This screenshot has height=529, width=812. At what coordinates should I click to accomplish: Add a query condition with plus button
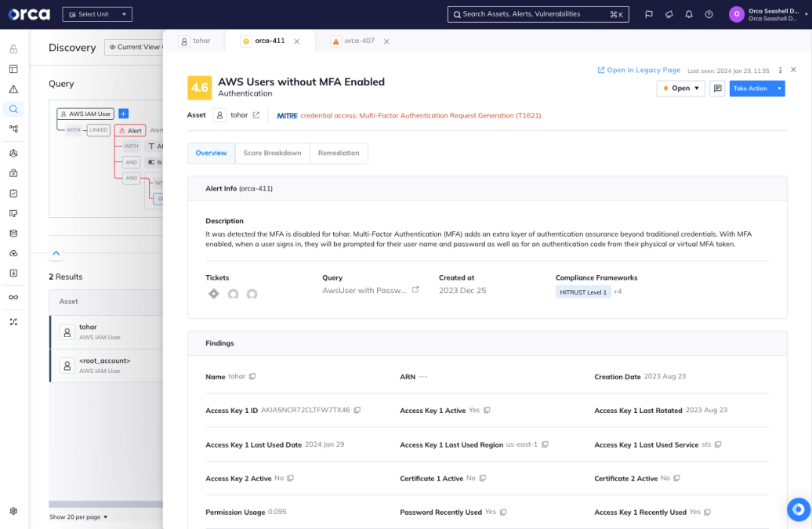tap(123, 114)
